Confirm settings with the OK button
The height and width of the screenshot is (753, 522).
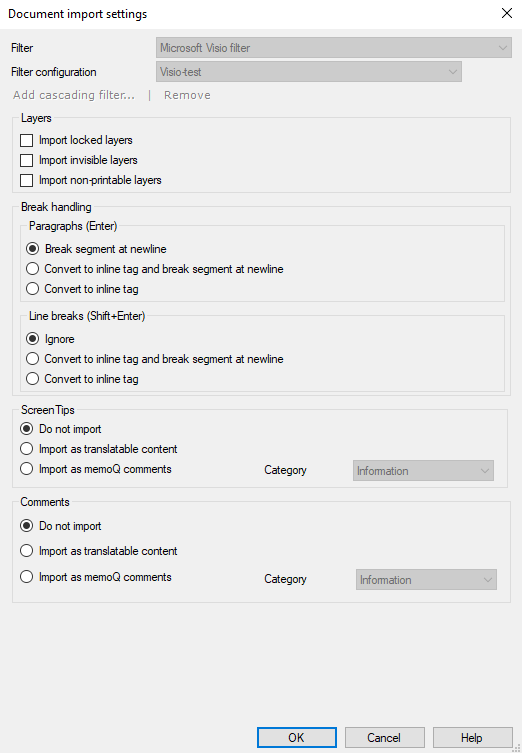point(297,737)
